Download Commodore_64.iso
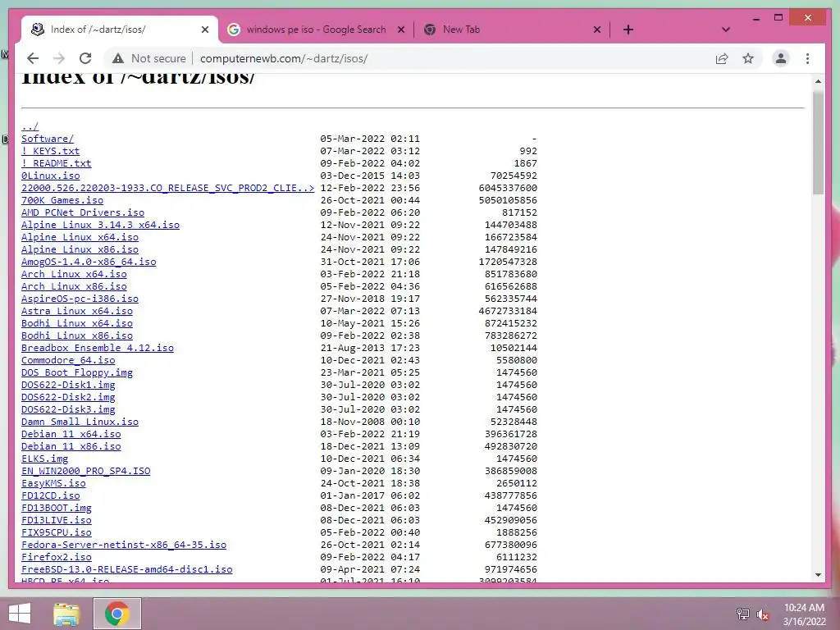 point(68,361)
